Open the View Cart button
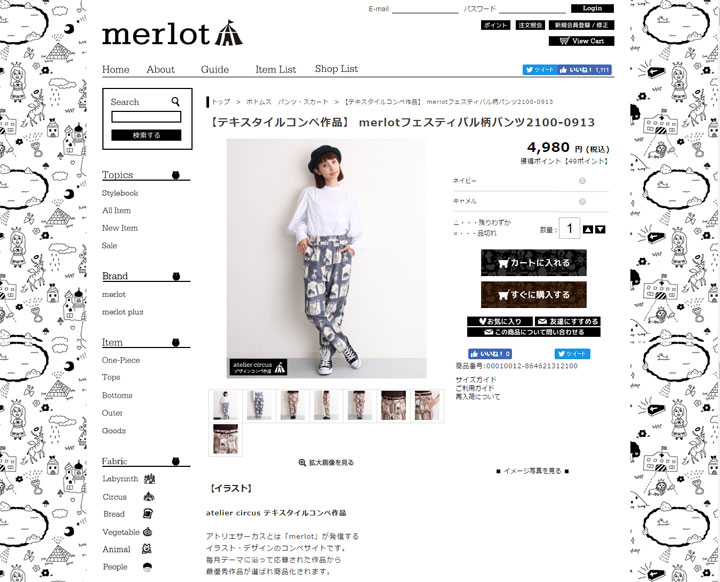Viewport: 720px width, 582px height. click(581, 41)
